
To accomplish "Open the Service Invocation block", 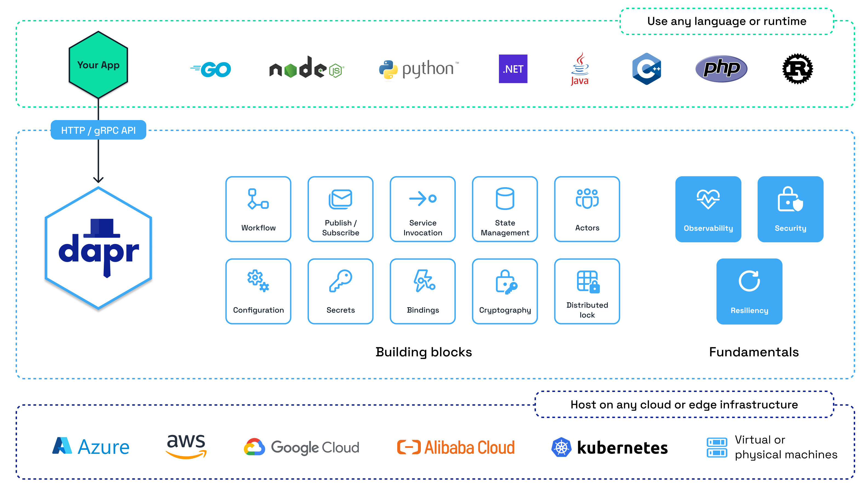I will pyautogui.click(x=422, y=209).
